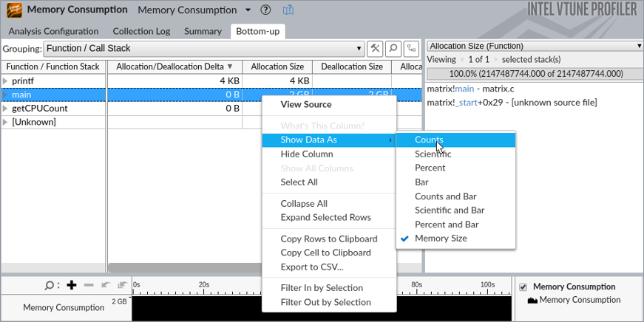Screen dimensions: 644x322
Task: Sort by Allocation Size column header
Action: [277, 66]
